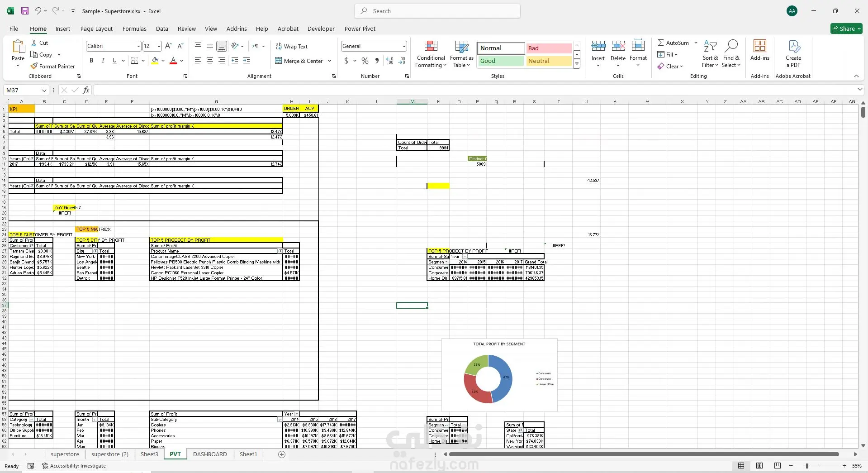
Task: Apply yellow Fill Color swatch
Action: tap(155, 61)
